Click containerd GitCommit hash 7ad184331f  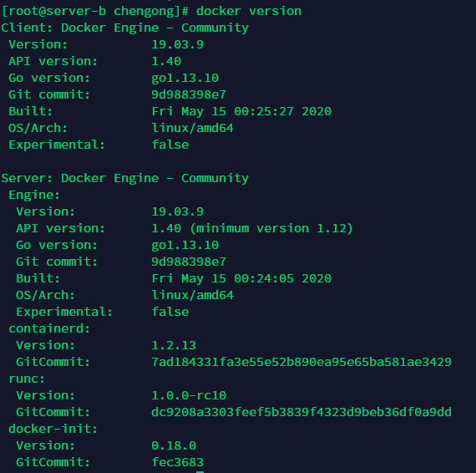pos(301,362)
